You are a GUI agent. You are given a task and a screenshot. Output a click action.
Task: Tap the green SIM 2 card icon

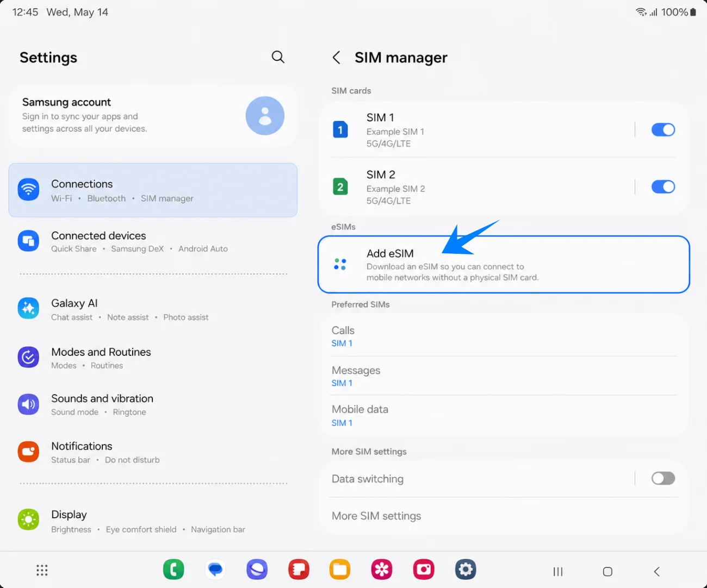[x=340, y=187]
